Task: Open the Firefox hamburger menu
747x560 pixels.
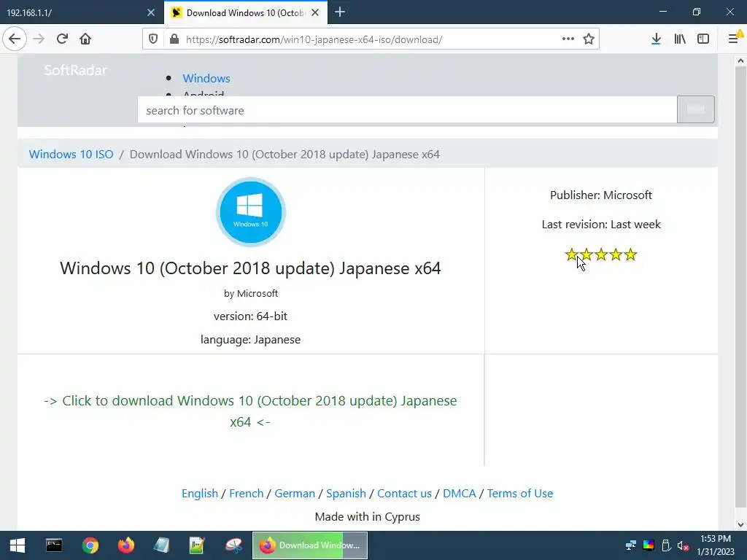Action: (x=734, y=39)
